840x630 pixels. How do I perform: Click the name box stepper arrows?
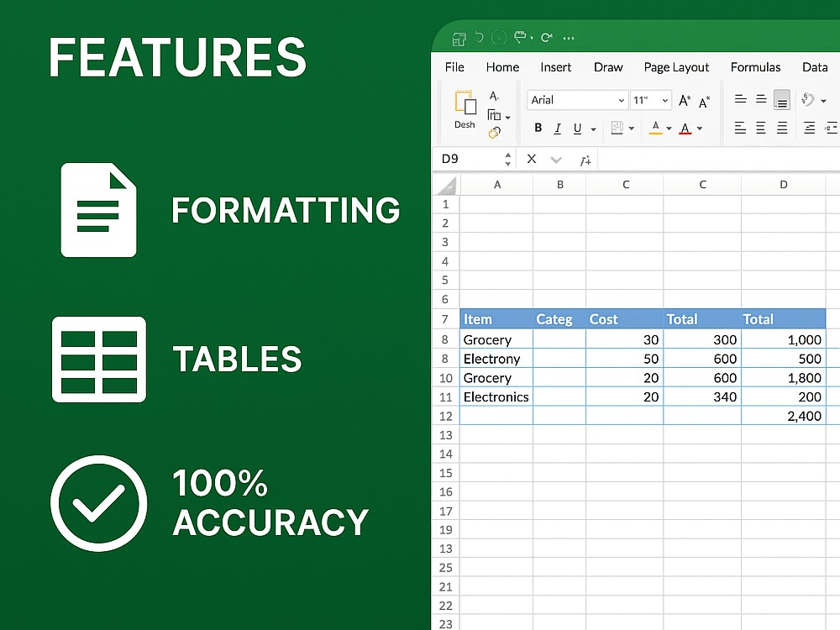[x=508, y=159]
